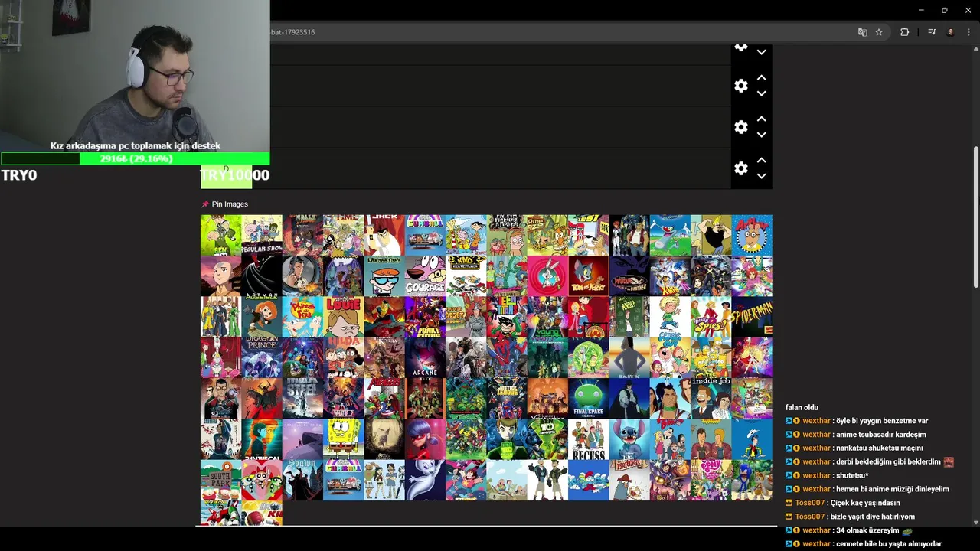The width and height of the screenshot is (980, 551).
Task: Select the Oggy and the Cockroaches thumbnail
Action: [x=670, y=235]
